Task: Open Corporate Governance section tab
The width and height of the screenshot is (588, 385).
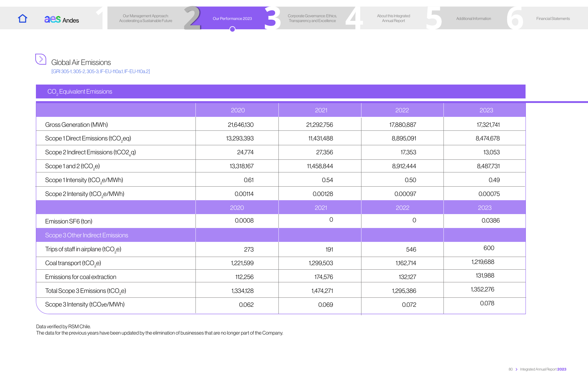Action: pos(312,18)
